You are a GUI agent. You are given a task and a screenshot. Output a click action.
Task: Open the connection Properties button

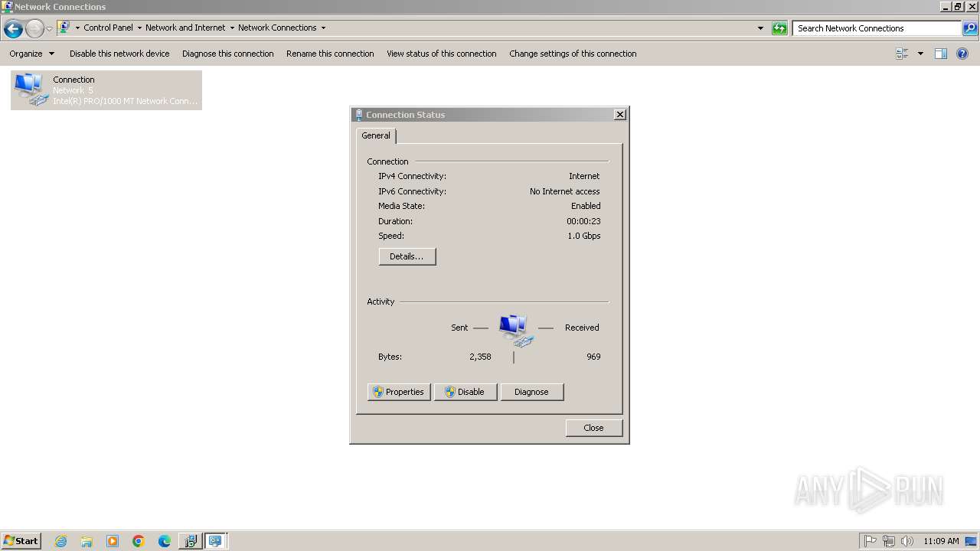tap(399, 392)
